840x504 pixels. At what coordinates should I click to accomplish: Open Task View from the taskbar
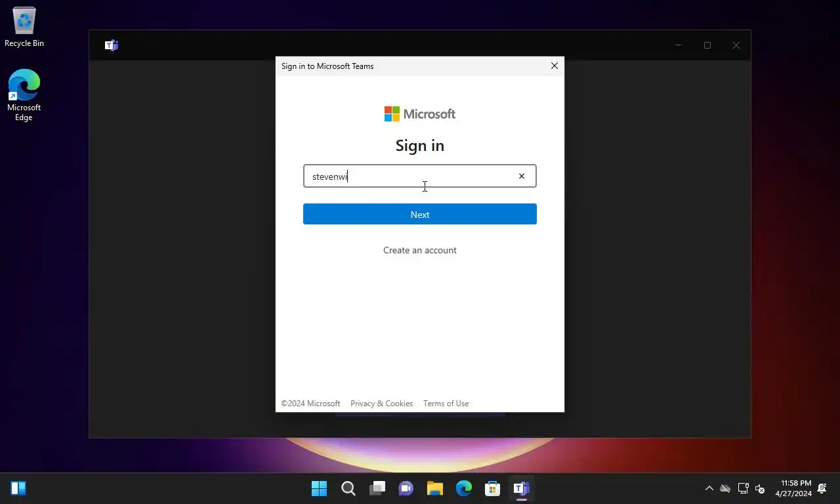point(377,488)
